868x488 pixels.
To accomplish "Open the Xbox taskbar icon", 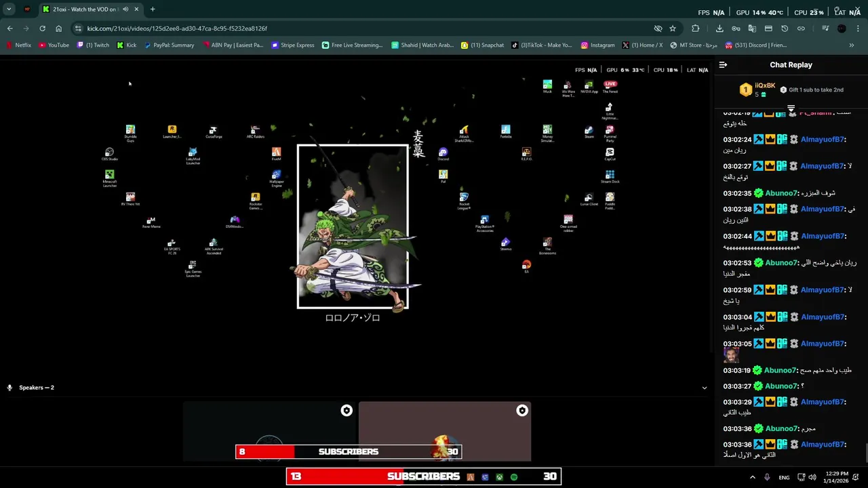I will click(500, 477).
